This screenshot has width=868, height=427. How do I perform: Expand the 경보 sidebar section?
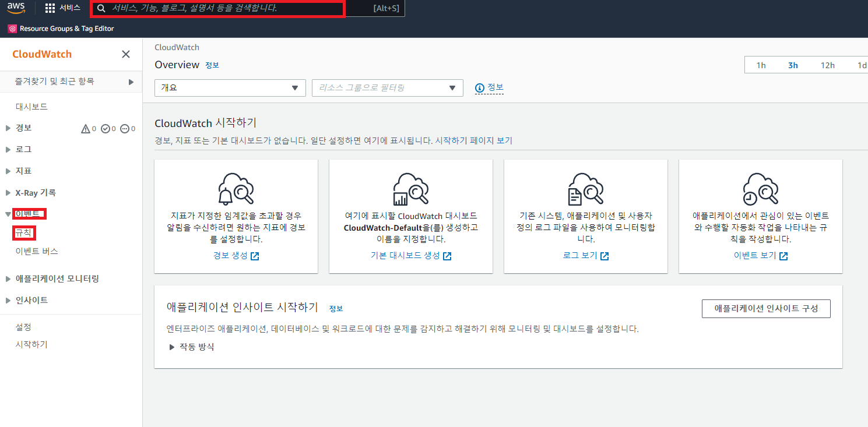point(8,128)
